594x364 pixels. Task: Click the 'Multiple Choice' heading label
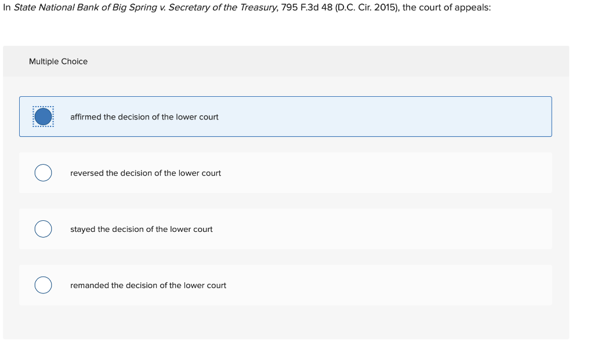point(58,61)
